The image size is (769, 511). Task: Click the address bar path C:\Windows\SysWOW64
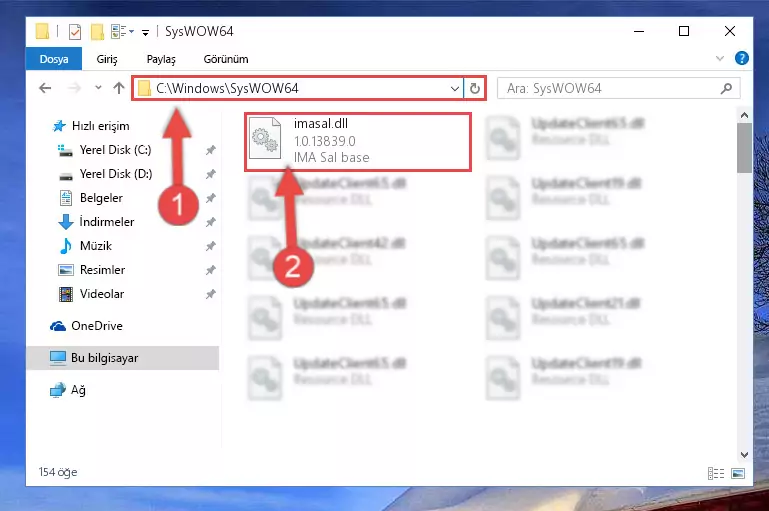click(227, 88)
